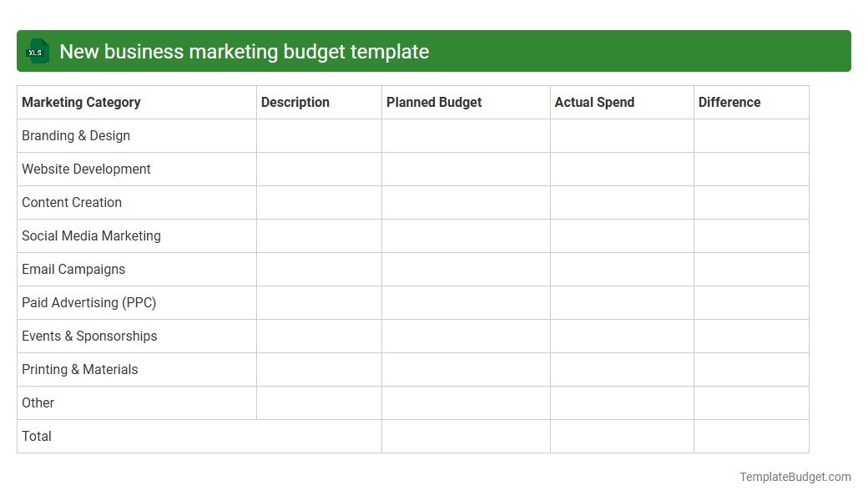Select the Difference column header
The image size is (868, 501).
coord(729,102)
